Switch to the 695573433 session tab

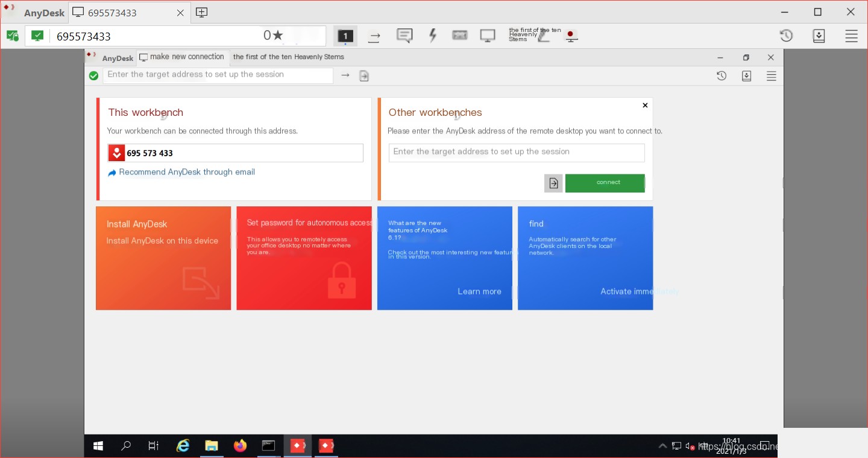128,13
